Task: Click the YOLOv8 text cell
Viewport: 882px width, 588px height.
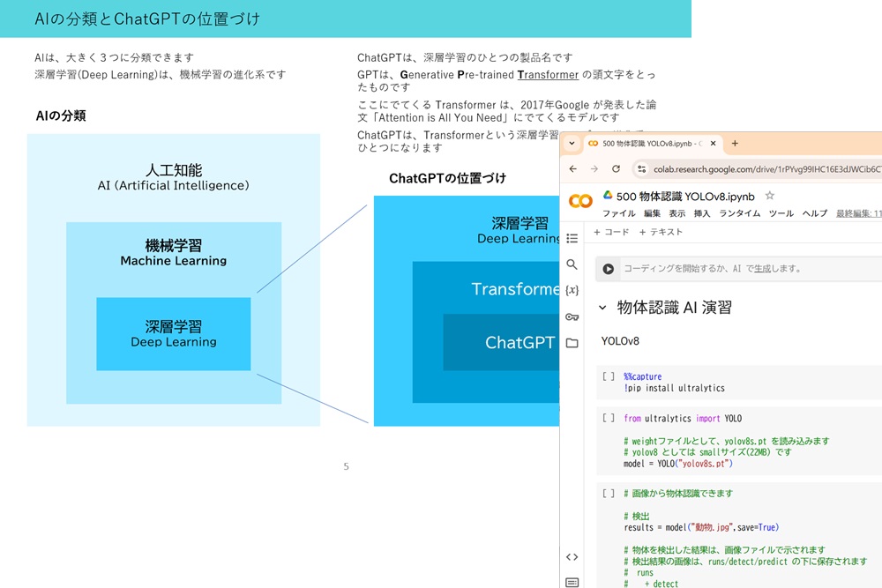Action: point(620,341)
